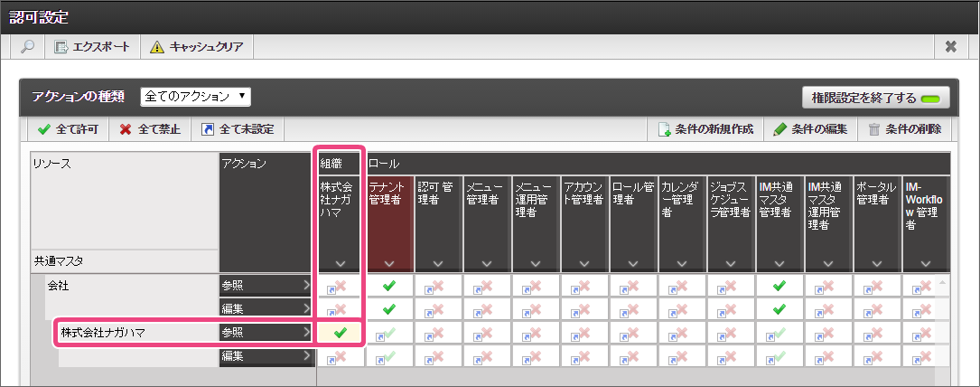Create a new condition via document icon

(665, 129)
